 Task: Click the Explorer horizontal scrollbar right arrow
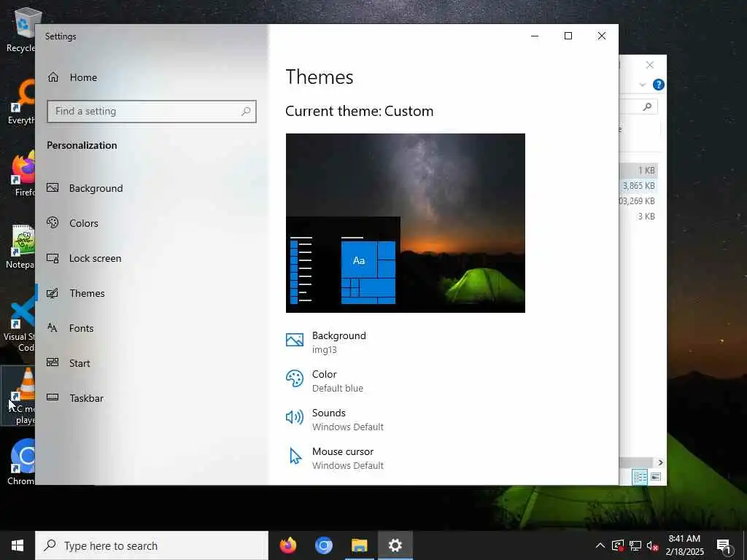coord(660,462)
